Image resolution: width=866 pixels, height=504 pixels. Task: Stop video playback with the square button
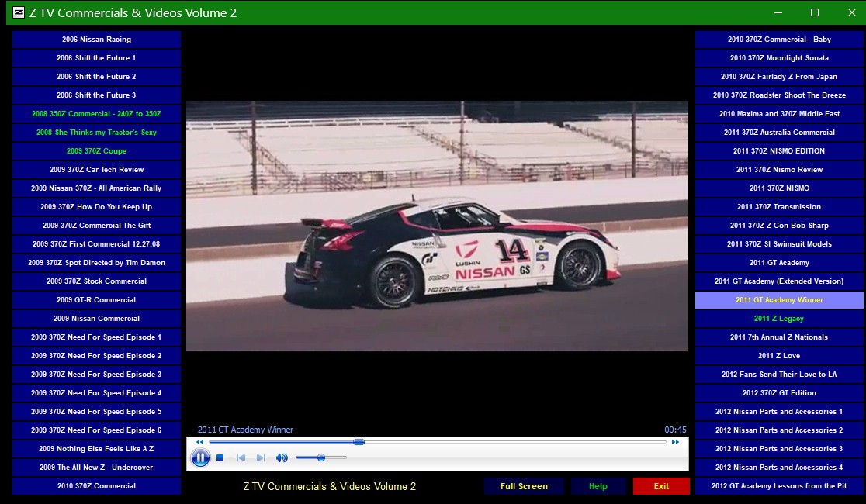(x=220, y=458)
